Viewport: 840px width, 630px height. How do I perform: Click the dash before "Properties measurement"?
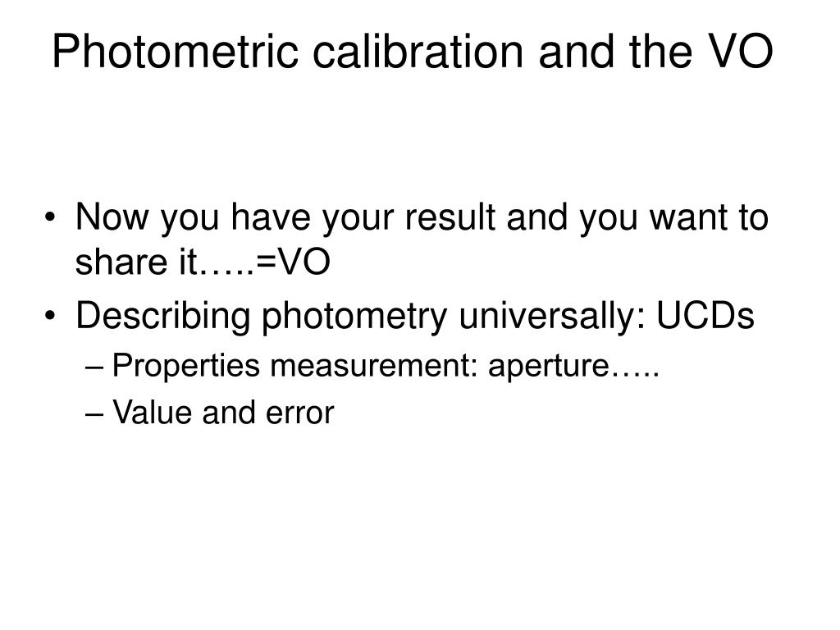pyautogui.click(x=94, y=367)
